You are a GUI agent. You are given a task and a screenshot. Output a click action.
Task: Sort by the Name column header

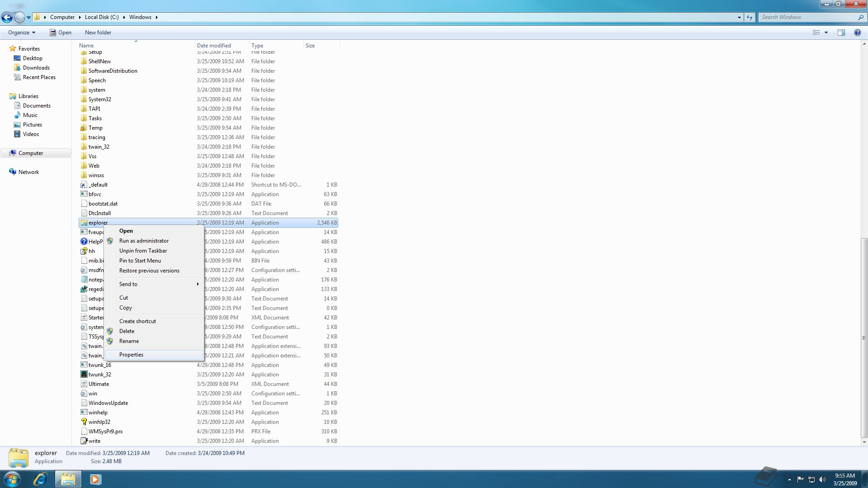click(x=136, y=46)
